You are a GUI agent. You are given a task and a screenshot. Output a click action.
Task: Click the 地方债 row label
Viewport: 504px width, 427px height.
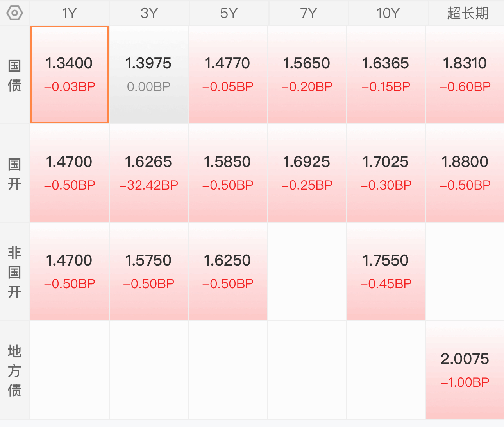click(x=14, y=371)
